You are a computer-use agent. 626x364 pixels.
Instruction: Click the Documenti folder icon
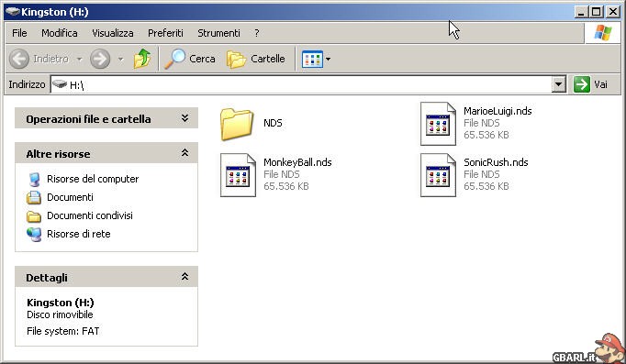tap(34, 198)
